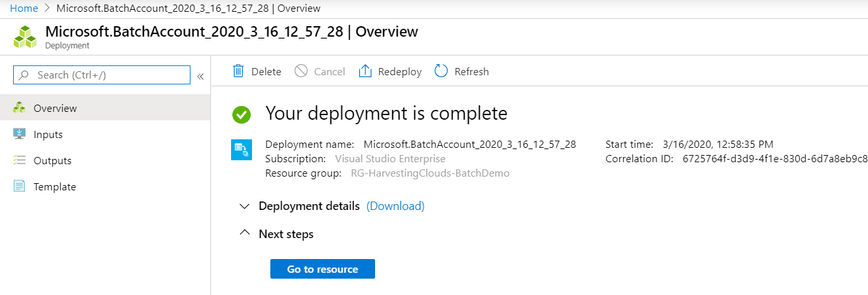This screenshot has width=868, height=295.
Task: Click the blue deployment resource icon
Action: [x=242, y=150]
